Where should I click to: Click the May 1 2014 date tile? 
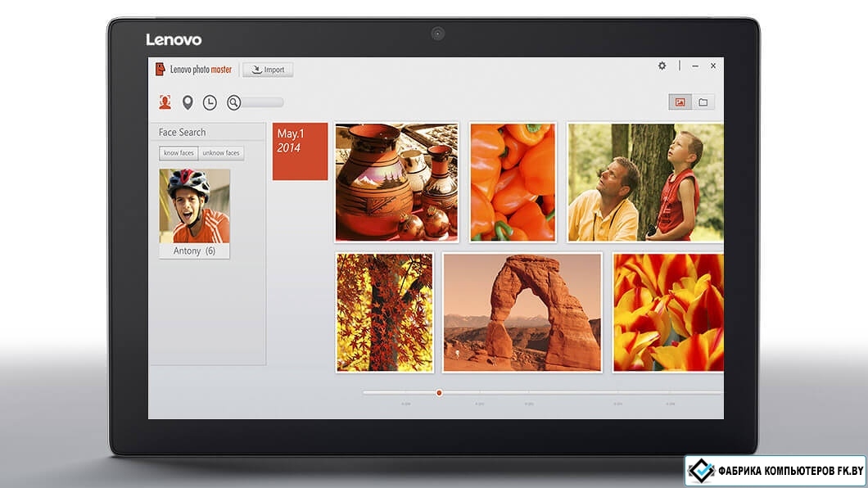pyautogui.click(x=300, y=151)
